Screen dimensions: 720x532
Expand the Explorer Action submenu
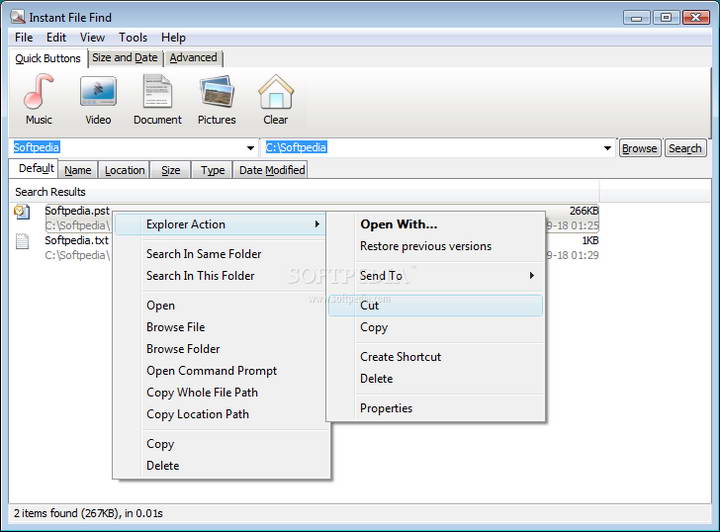219,224
